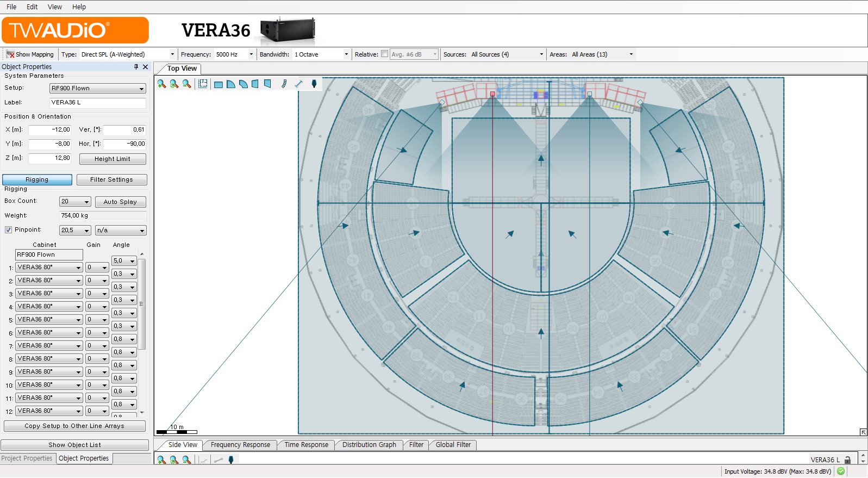Switch to the Time Response tab

[x=307, y=445]
